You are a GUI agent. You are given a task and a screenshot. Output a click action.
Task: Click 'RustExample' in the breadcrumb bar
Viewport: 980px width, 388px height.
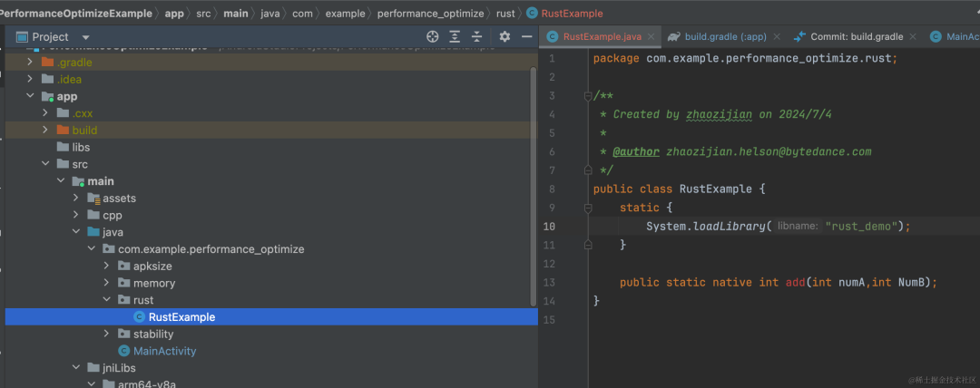tap(572, 13)
